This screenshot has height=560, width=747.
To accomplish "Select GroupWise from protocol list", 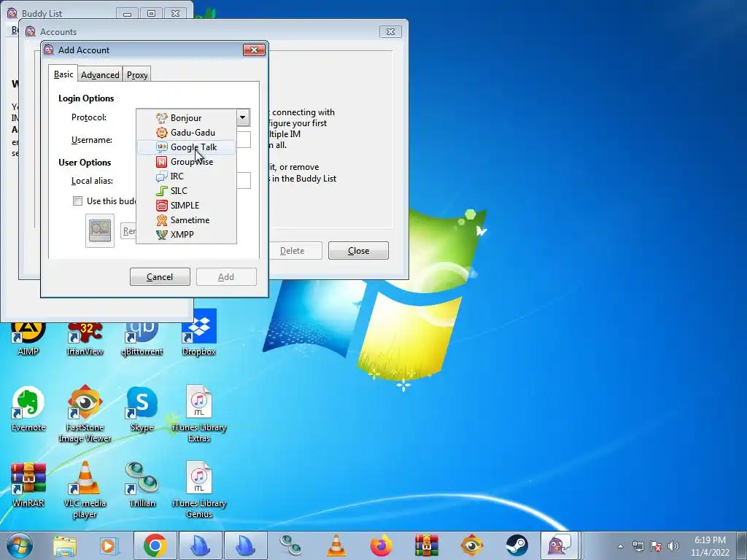I will (186, 162).
